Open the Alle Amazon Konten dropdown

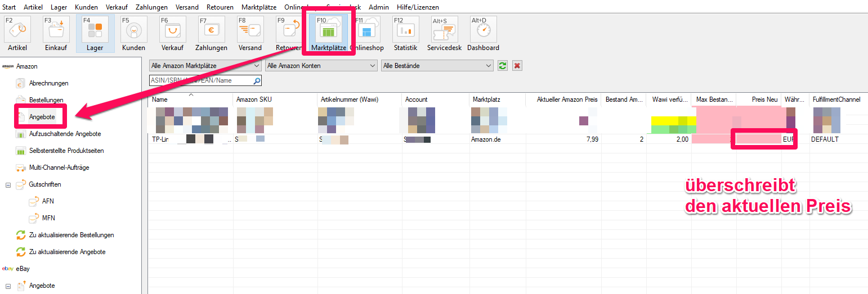321,66
